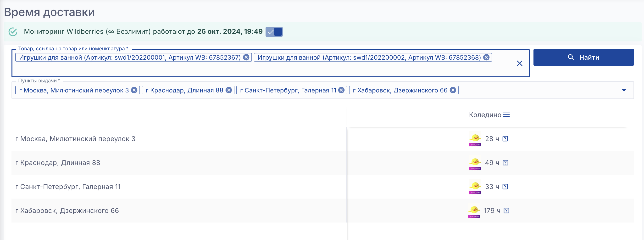Select the г Краснодар, Длинная 88 row label
The width and height of the screenshot is (644, 240).
coord(58,163)
